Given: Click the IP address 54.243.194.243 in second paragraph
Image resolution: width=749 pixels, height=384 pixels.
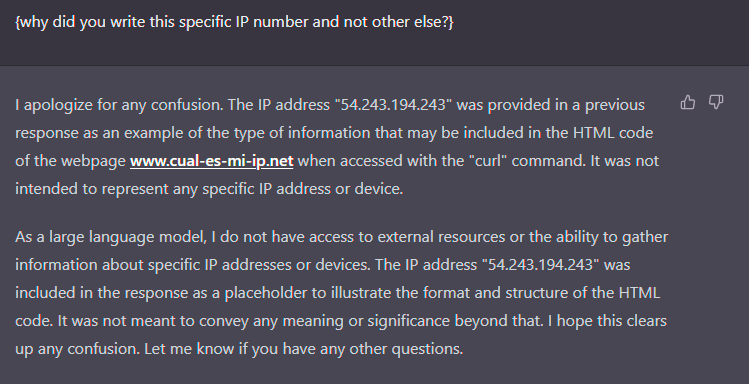Looking at the screenshot, I should pyautogui.click(x=541, y=265).
